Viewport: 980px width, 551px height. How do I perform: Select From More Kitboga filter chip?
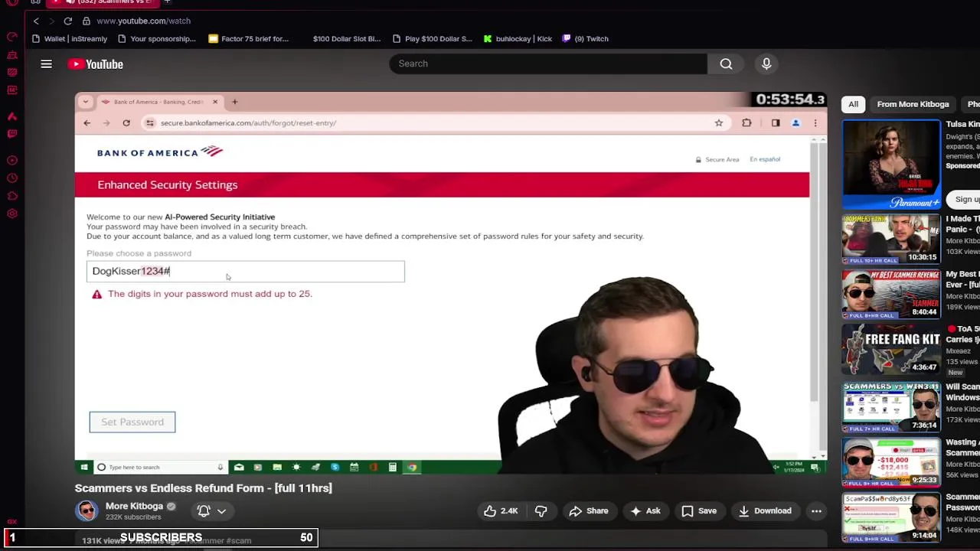tap(913, 104)
